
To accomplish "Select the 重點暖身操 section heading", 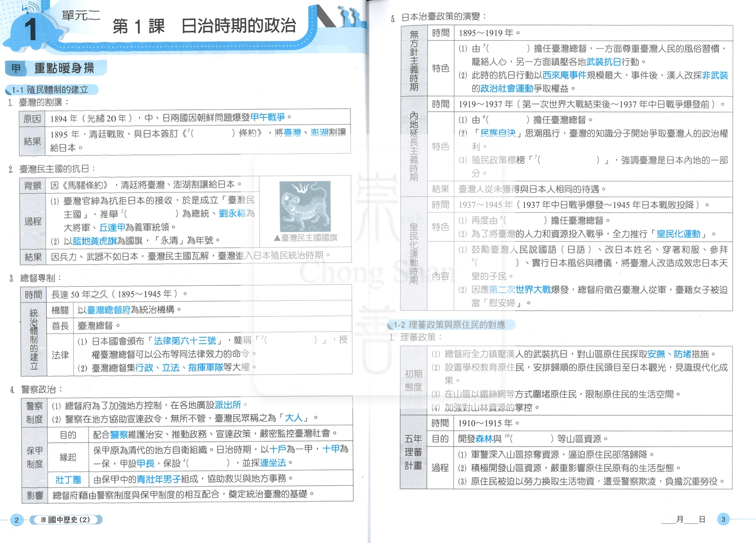I will tap(64, 68).
